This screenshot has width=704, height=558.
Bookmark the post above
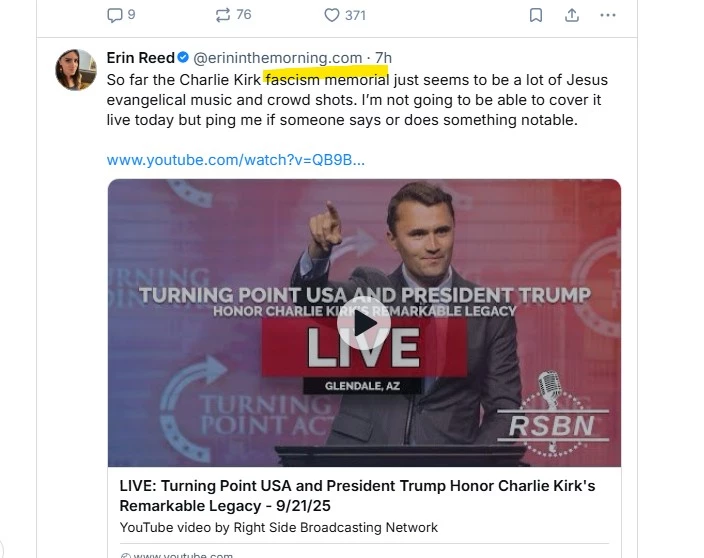536,15
